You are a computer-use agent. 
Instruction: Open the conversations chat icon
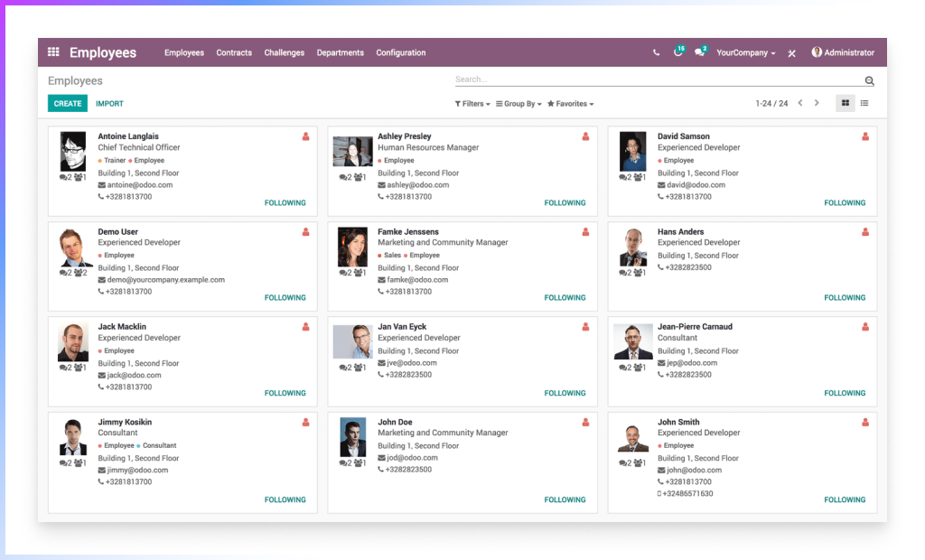coord(699,52)
